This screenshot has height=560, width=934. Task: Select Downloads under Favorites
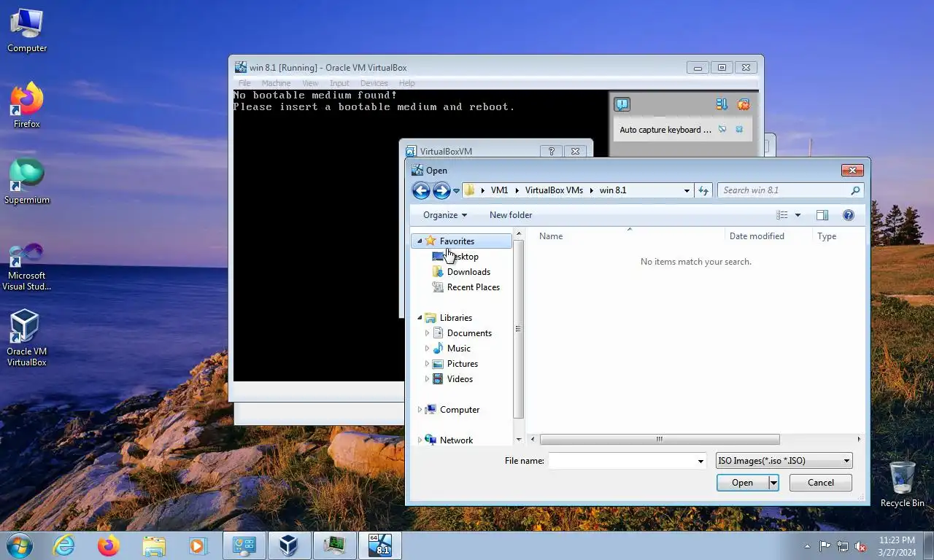468,272
